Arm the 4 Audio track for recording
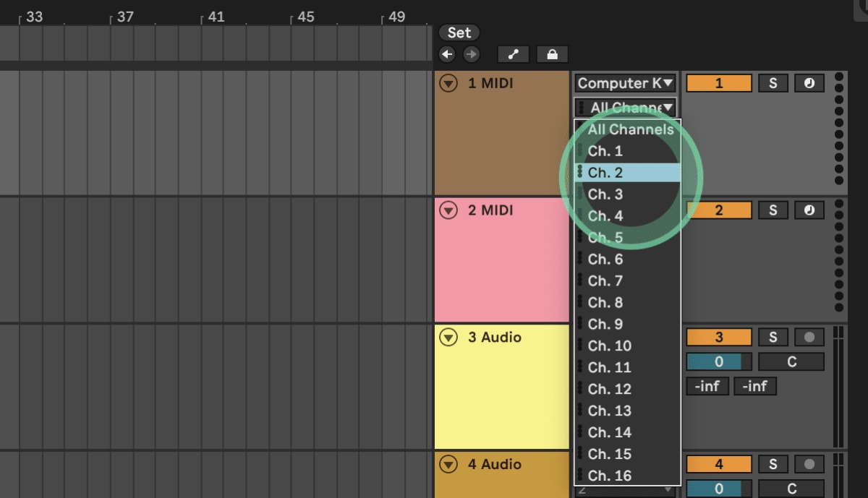868x498 pixels. (809, 464)
